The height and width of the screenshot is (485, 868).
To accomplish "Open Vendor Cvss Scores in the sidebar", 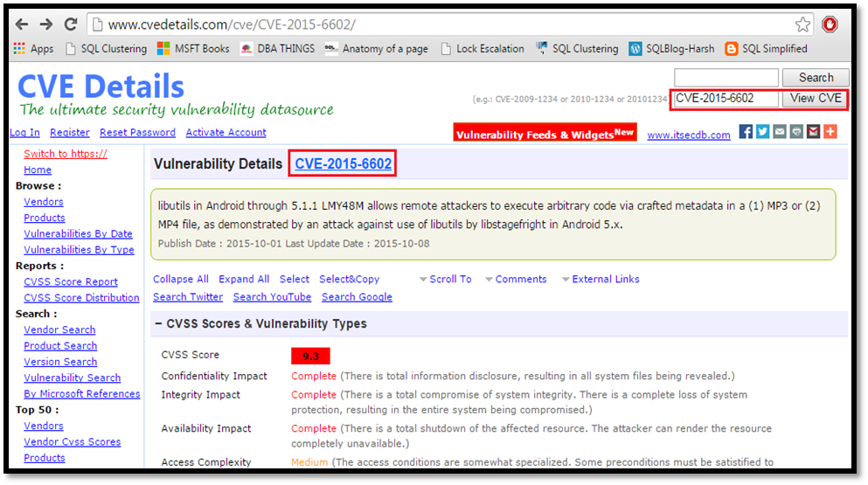I will coord(73,442).
